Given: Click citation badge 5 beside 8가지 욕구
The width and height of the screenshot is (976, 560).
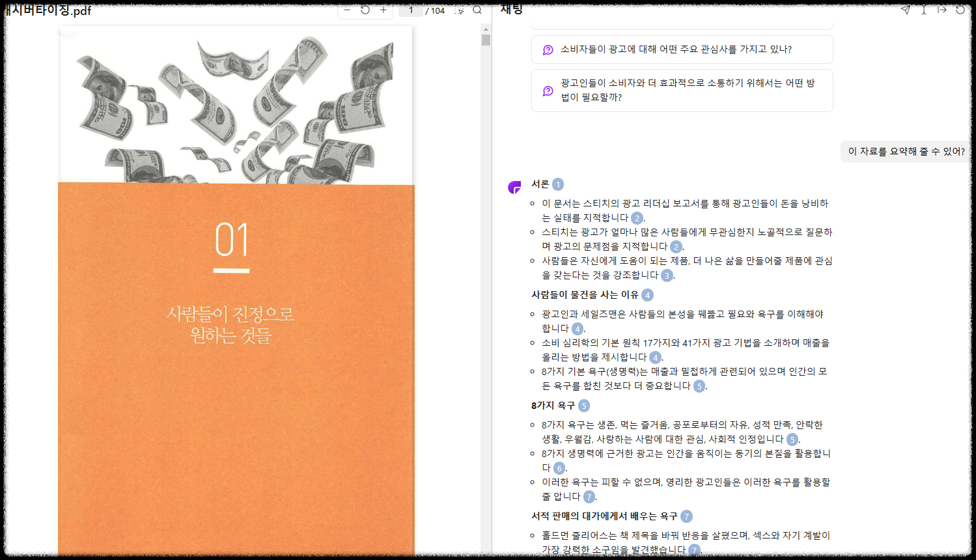Looking at the screenshot, I should [584, 405].
